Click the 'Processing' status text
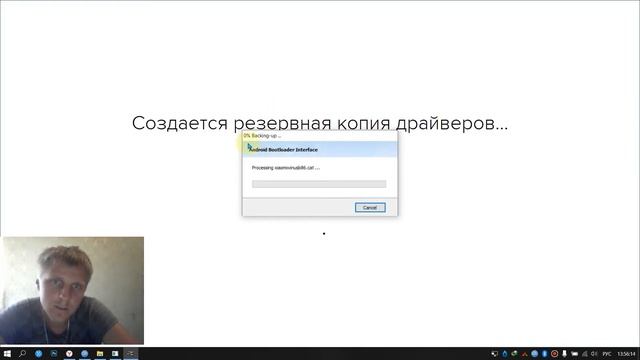 pyautogui.click(x=285, y=168)
